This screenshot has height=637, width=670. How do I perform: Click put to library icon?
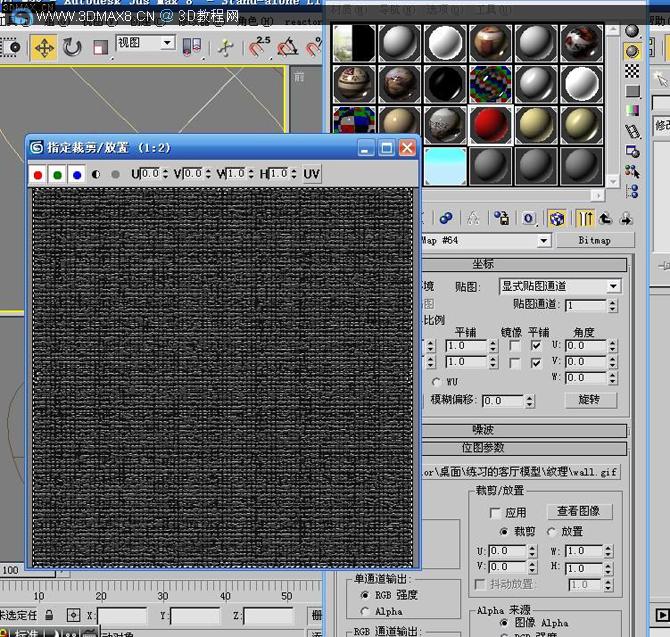coord(502,218)
